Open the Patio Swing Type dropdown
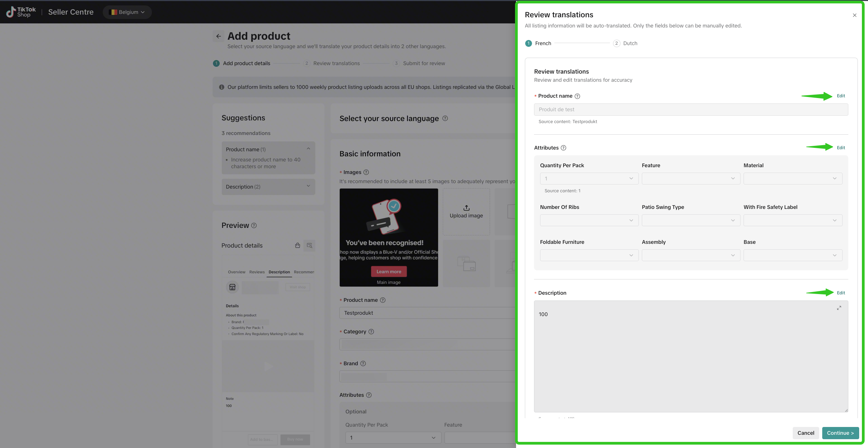 point(691,220)
